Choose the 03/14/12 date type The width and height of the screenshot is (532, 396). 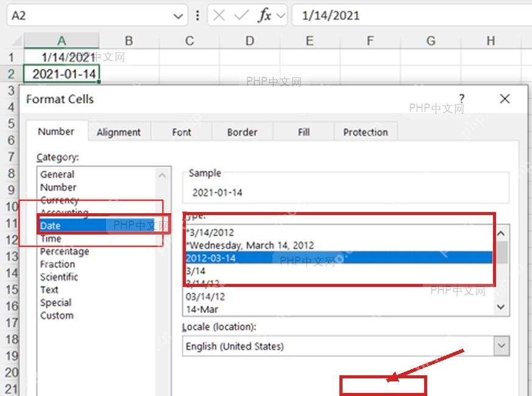tap(339, 297)
